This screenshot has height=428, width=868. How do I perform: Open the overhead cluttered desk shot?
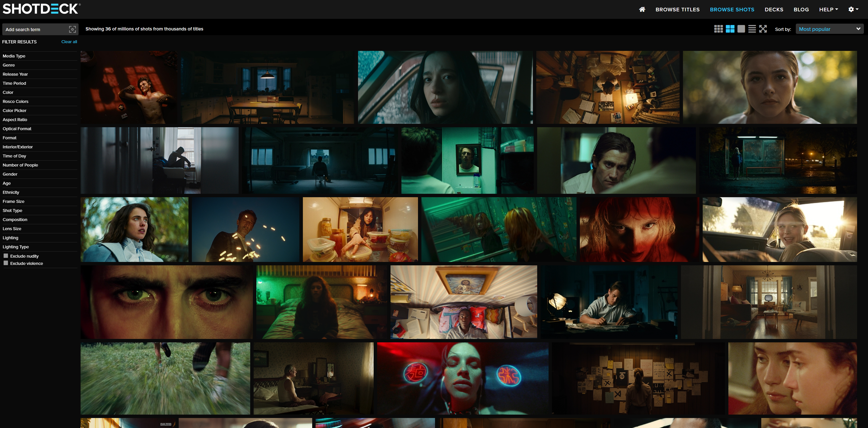click(608, 87)
